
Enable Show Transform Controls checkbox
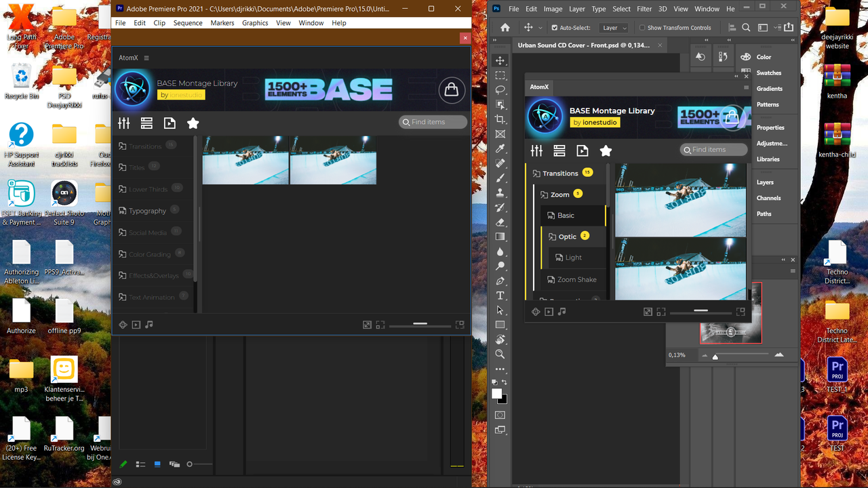642,28
